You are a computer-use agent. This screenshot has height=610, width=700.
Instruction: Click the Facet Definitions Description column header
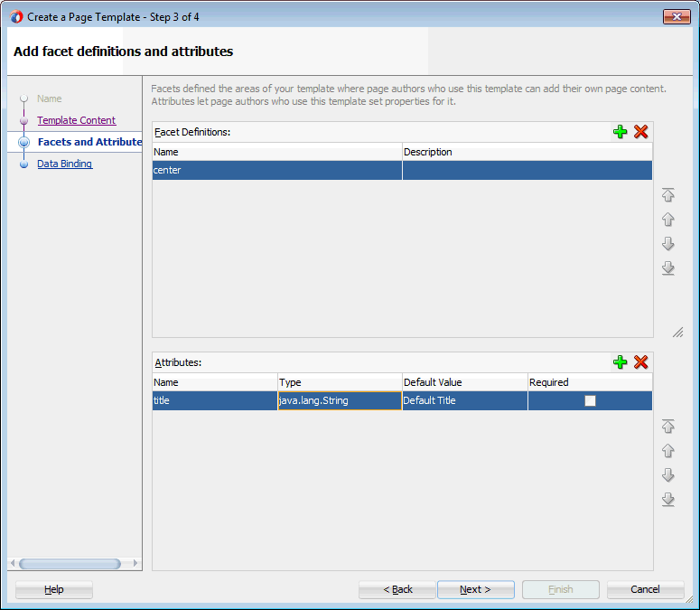click(527, 152)
